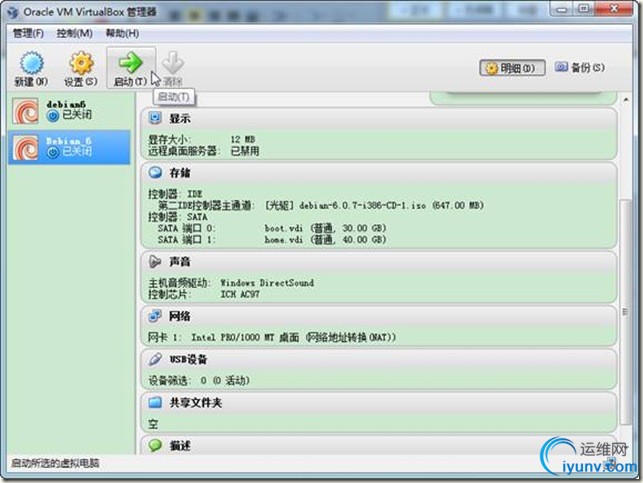643x483 pixels.
Task: Click the greyed Discard (清除) down-arrow icon
Action: coord(173,63)
